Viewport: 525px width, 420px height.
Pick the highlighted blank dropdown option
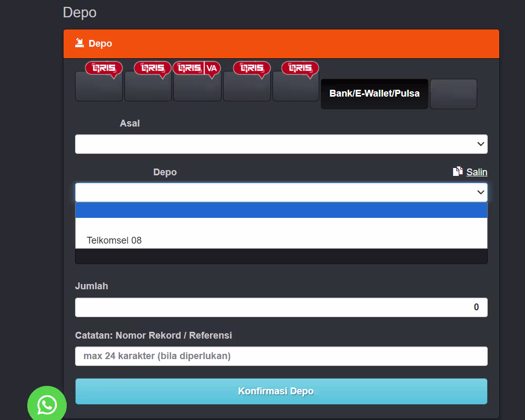click(x=281, y=210)
